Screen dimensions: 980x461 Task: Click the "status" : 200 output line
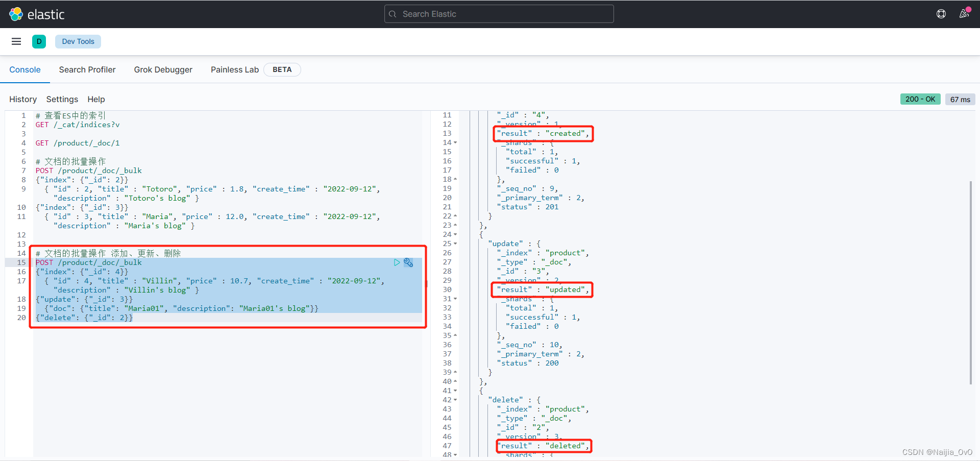[528, 363]
